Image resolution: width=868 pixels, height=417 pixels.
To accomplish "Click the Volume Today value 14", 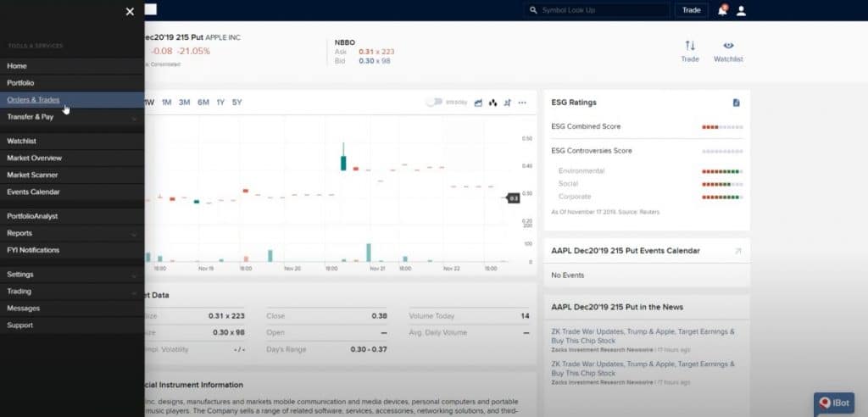I will coord(525,316).
